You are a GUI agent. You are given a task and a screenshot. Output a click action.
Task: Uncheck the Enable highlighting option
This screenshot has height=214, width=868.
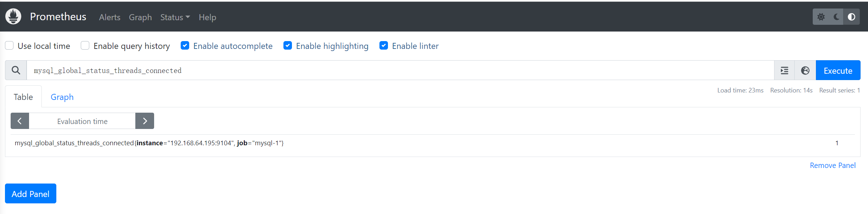pos(288,46)
